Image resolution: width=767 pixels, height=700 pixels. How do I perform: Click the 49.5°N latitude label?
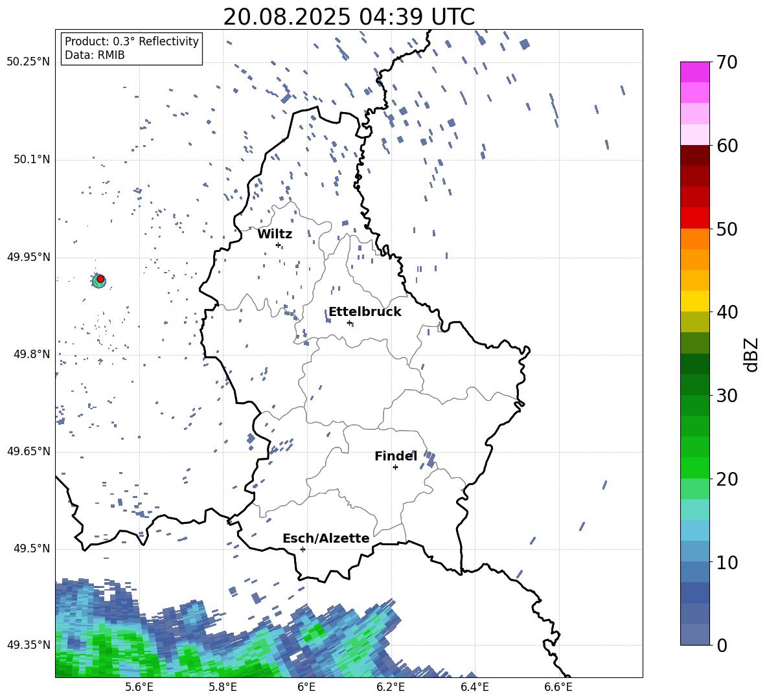click(32, 548)
